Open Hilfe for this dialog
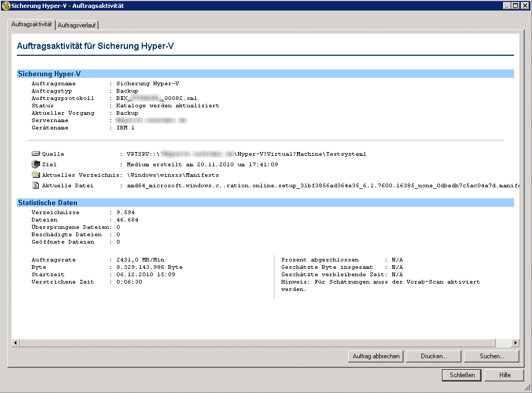532x393 pixels. pos(505,375)
